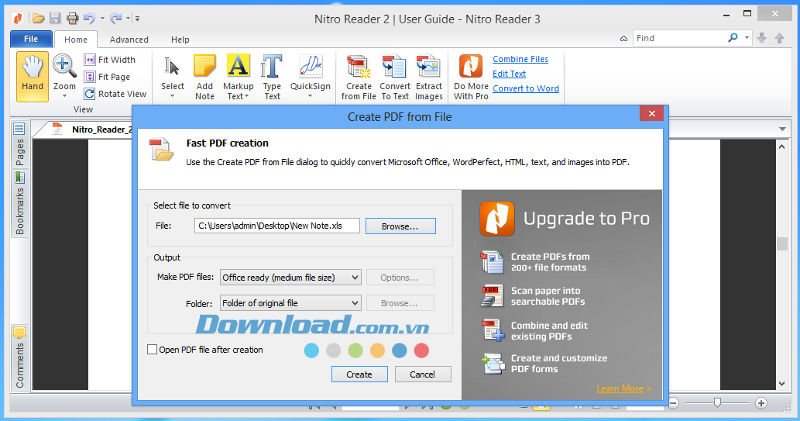Click Browse next to File field

400,226
